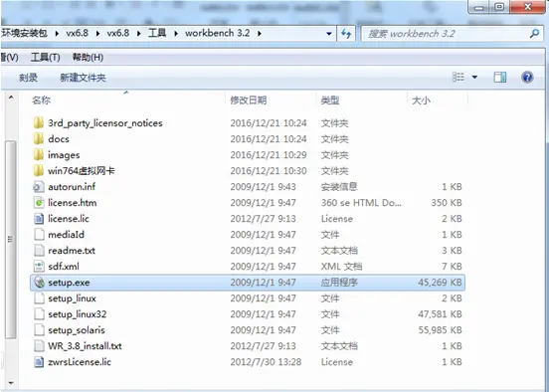
Task: Click the zwrsLicense.lic file icon
Action: (39, 362)
